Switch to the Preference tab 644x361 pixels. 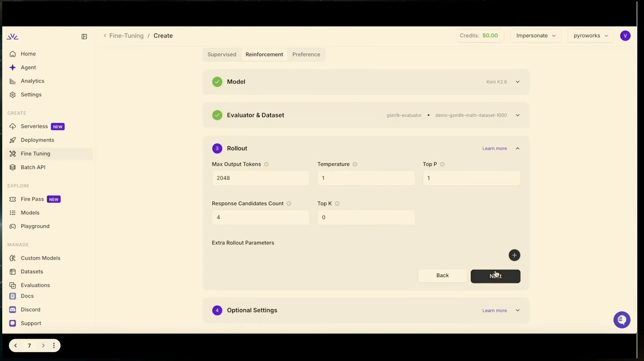click(306, 55)
